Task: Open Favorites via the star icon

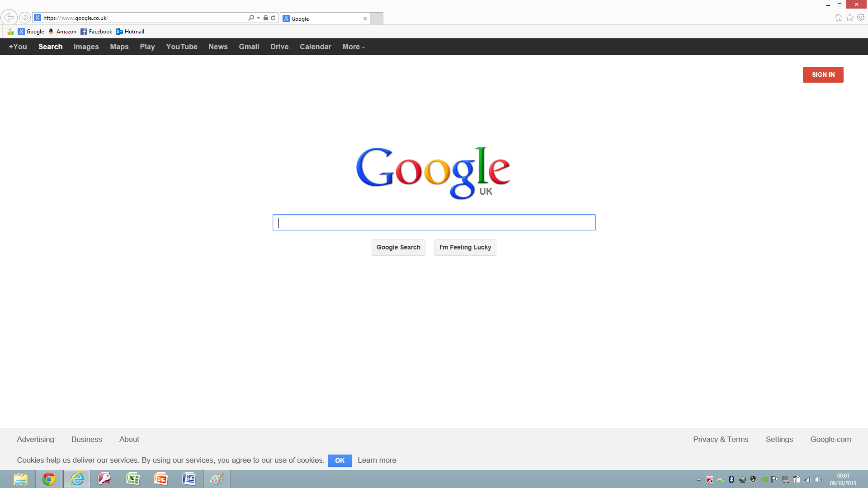Action: (849, 17)
